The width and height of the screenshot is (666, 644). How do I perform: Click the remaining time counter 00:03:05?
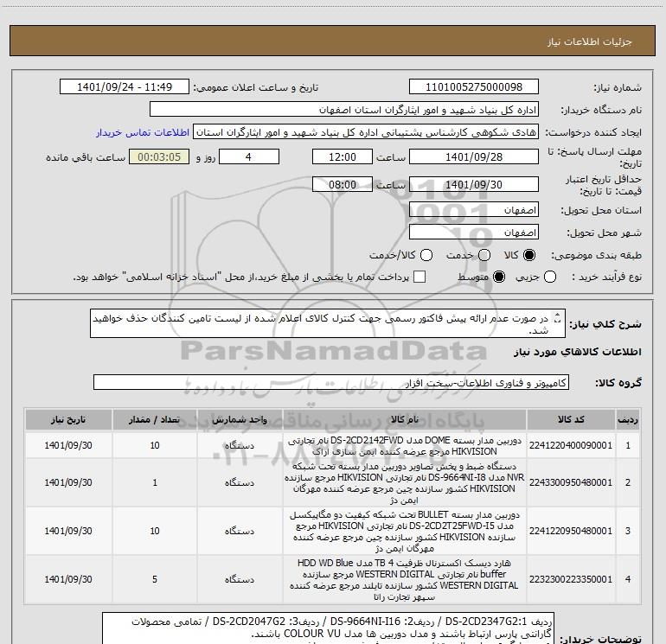tap(159, 156)
